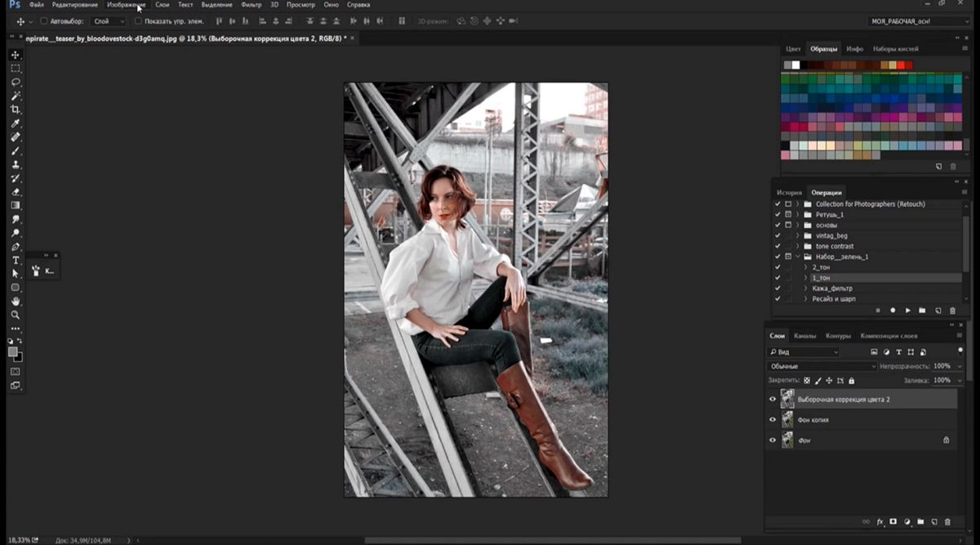980x545 pixels.
Task: Expand the 2_тон action
Action: (806, 267)
